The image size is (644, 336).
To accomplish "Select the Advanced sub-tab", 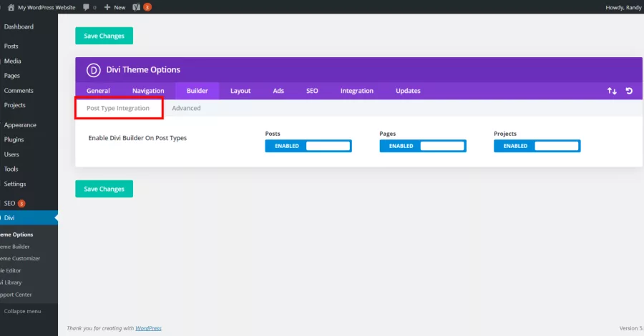I will 187,109.
